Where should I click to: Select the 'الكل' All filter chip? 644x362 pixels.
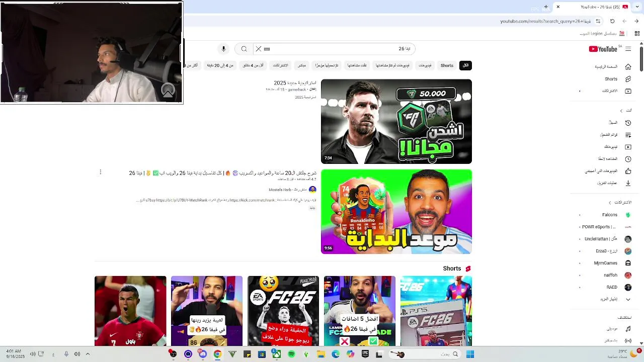click(465, 65)
